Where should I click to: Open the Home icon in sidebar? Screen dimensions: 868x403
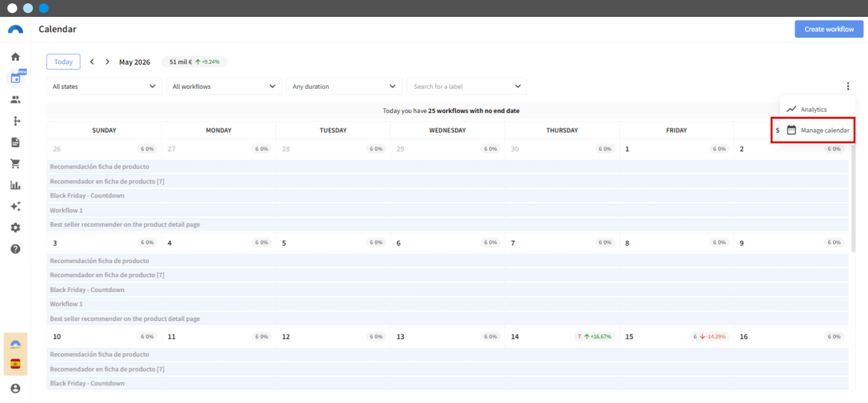tap(15, 57)
